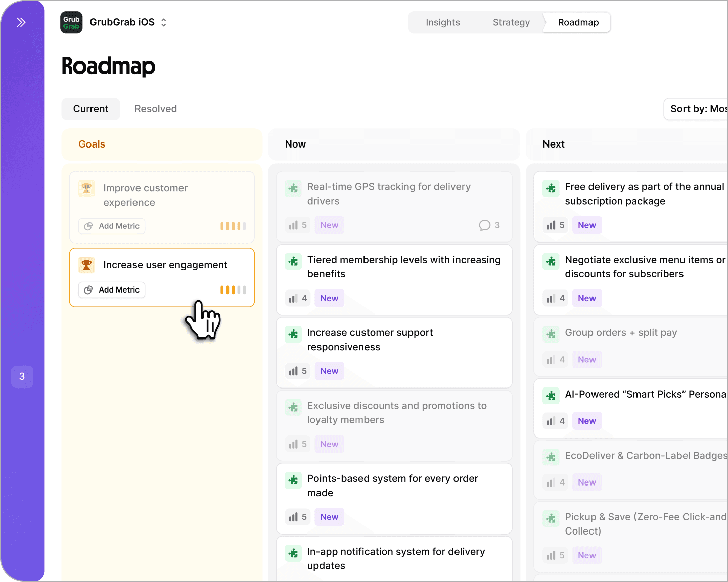Screen dimensions: 728x582
Task: Click score 5 on Pickup & Save card
Action: [556, 555]
